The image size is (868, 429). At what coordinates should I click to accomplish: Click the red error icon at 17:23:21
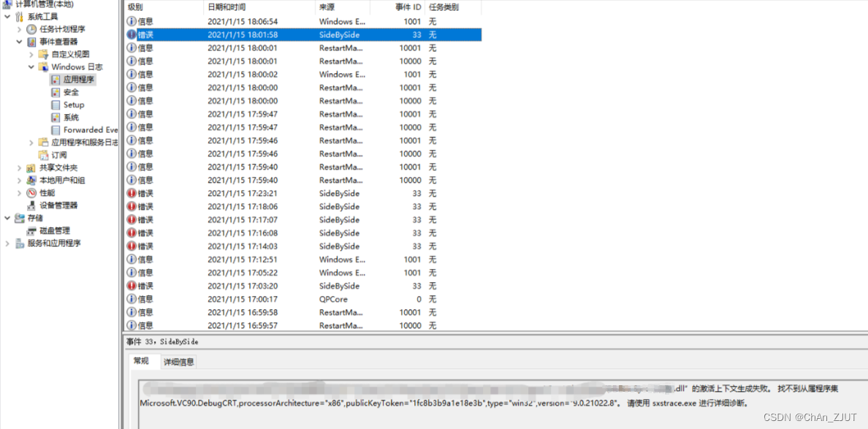[132, 193]
